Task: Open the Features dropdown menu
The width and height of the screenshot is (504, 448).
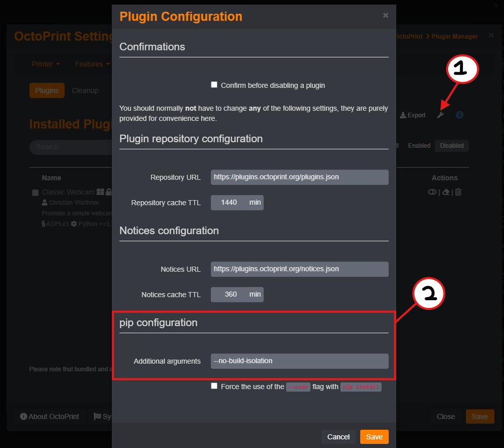Action: [92, 64]
